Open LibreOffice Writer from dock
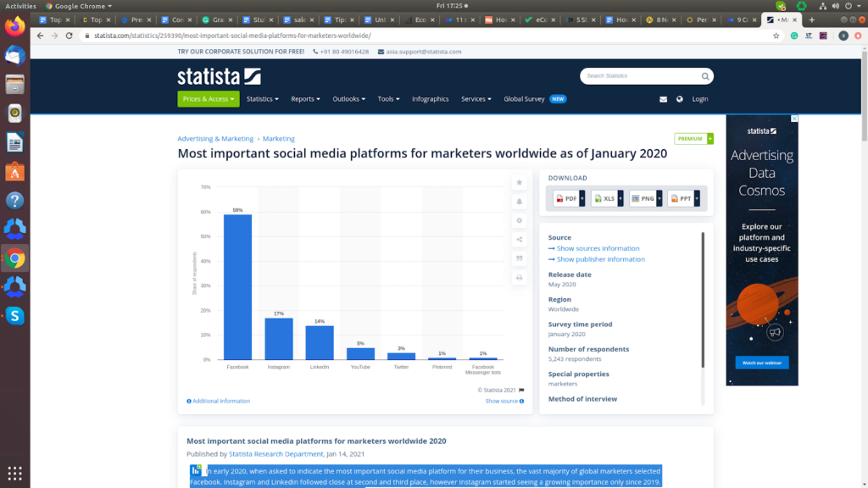The image size is (868, 488). [15, 142]
